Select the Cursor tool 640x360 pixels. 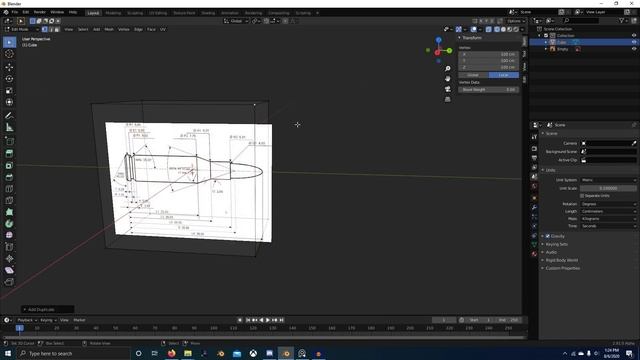9,54
